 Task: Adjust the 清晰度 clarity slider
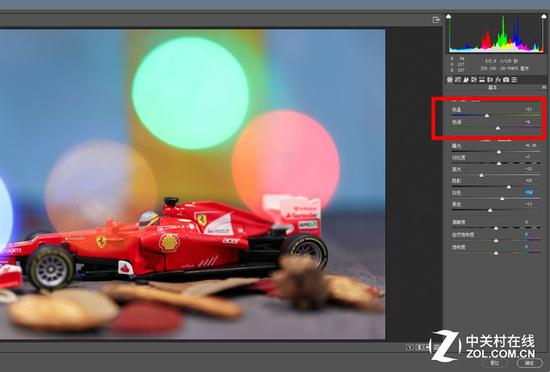pyautogui.click(x=496, y=228)
